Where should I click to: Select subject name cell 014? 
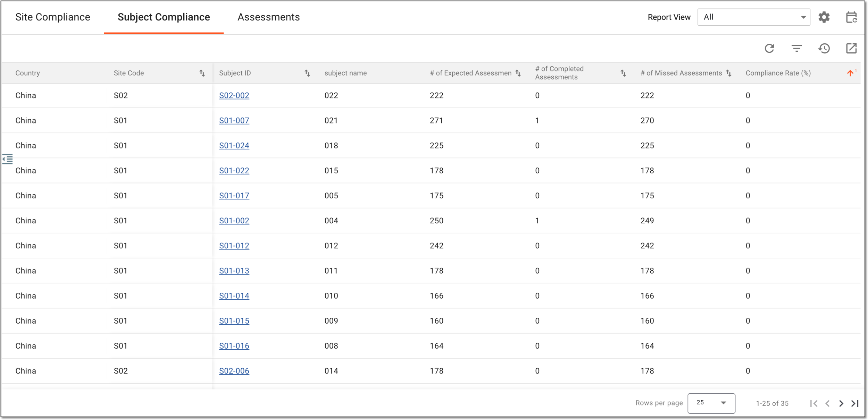click(331, 371)
